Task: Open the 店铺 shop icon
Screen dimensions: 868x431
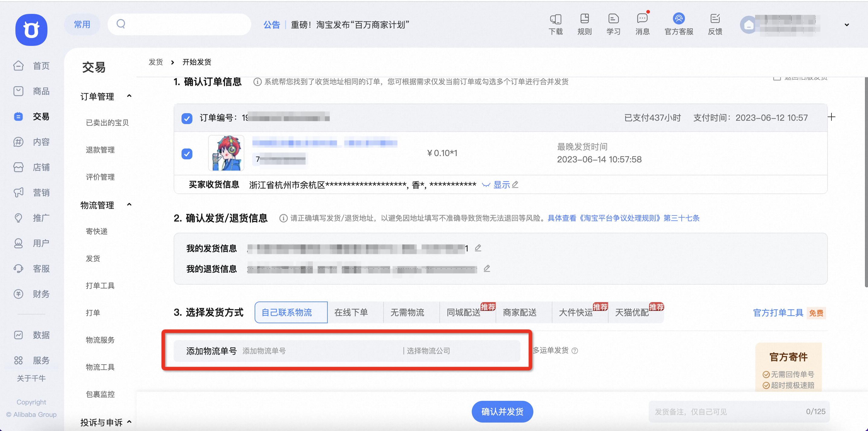Action: pos(18,167)
